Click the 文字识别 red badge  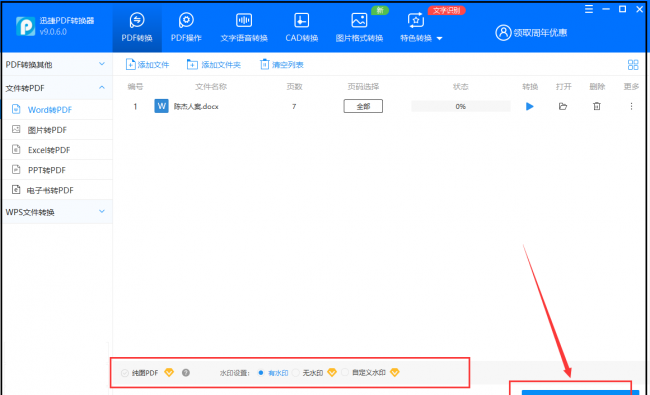tap(446, 10)
